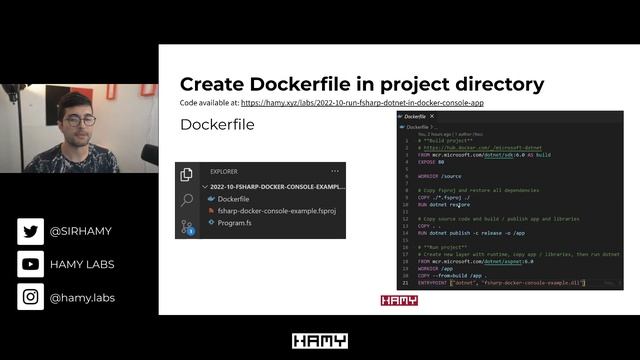Click the Instagram camera icon
This screenshot has width=640, height=360.
[31, 297]
